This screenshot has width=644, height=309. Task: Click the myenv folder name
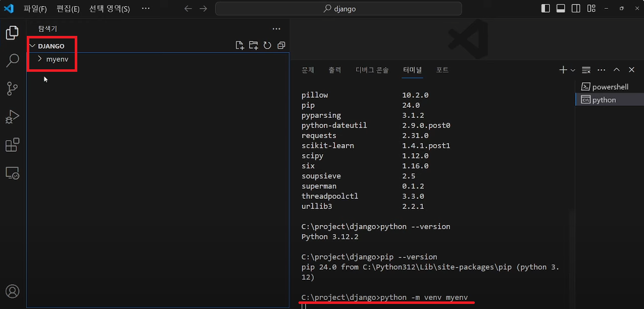pos(57,59)
